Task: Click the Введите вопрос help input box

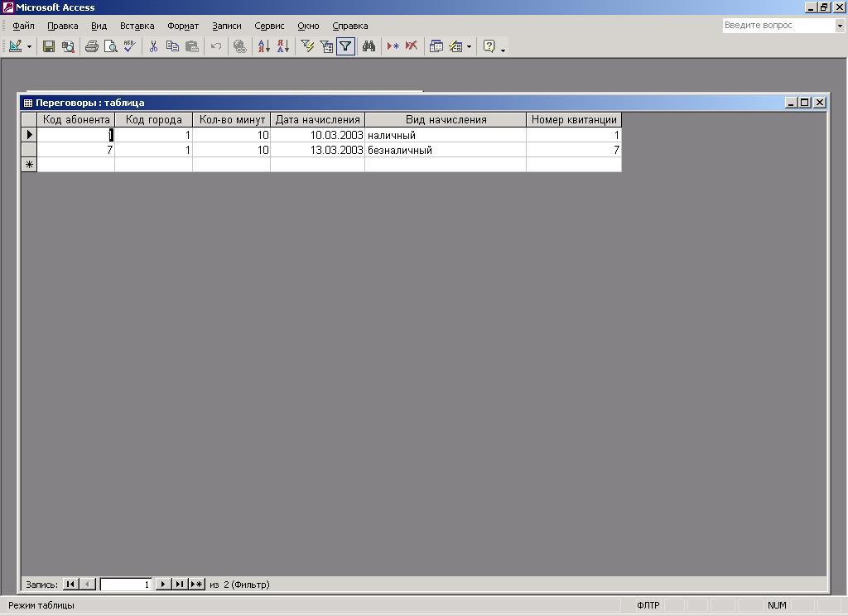Action: (x=778, y=26)
